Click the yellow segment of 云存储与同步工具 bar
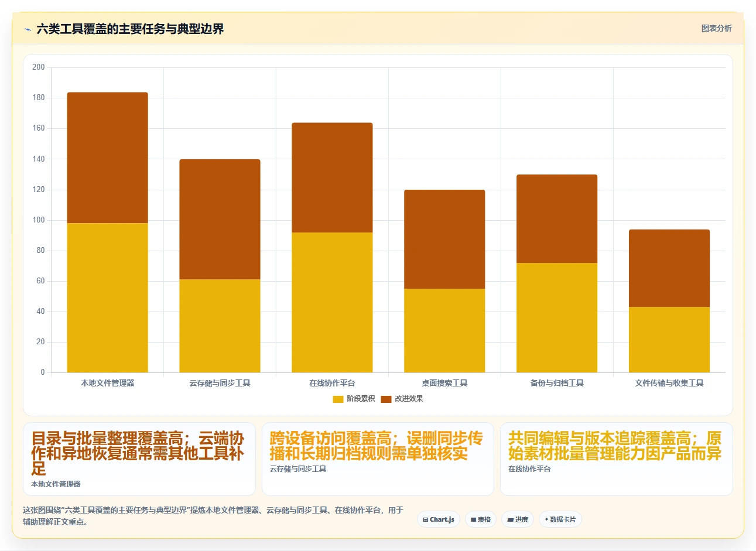 220,326
